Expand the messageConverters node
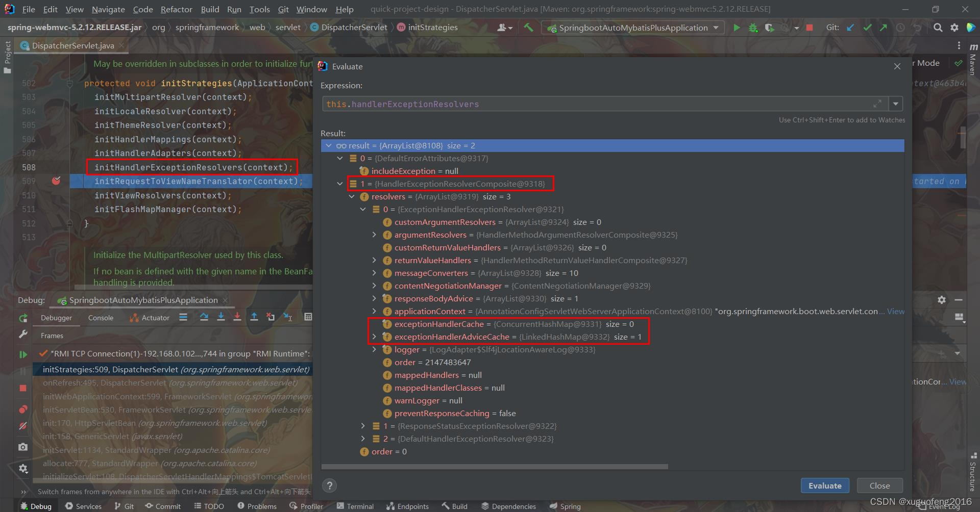The image size is (980, 512). tap(374, 273)
